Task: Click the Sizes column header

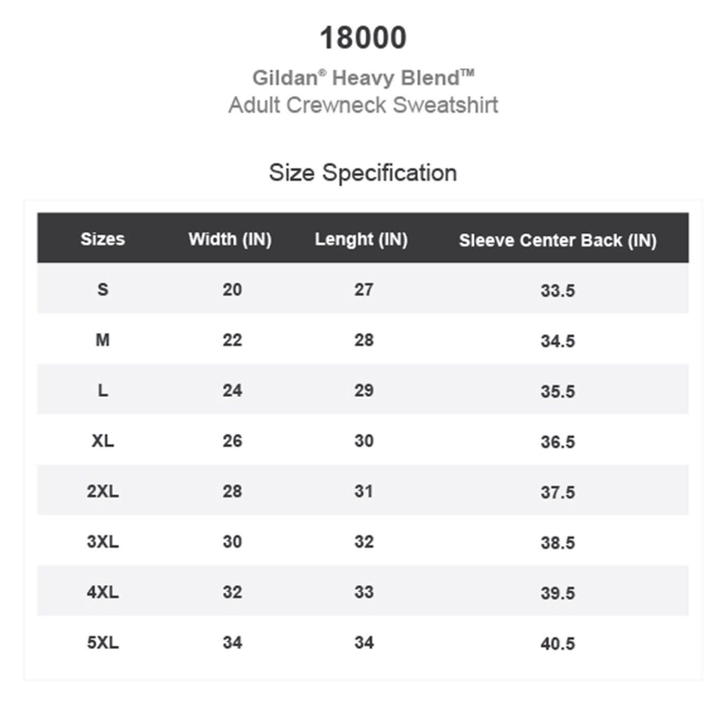Action: click(x=103, y=239)
